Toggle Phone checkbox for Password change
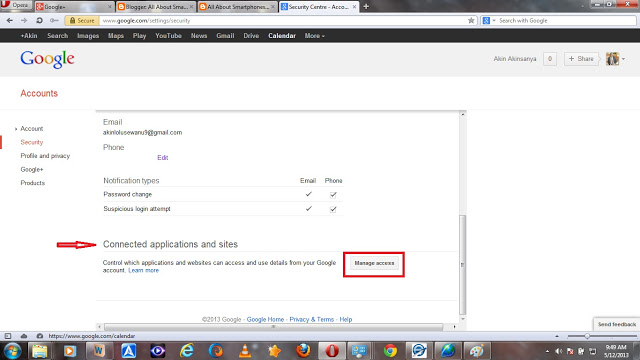Viewport: 640px width, 360px height. click(x=333, y=195)
